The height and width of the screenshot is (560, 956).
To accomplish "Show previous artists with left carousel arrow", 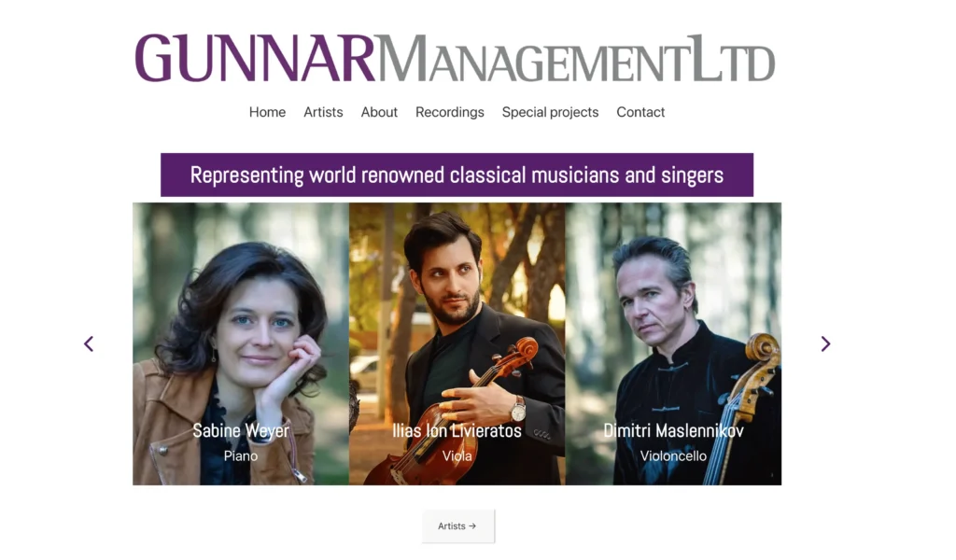I will [89, 343].
